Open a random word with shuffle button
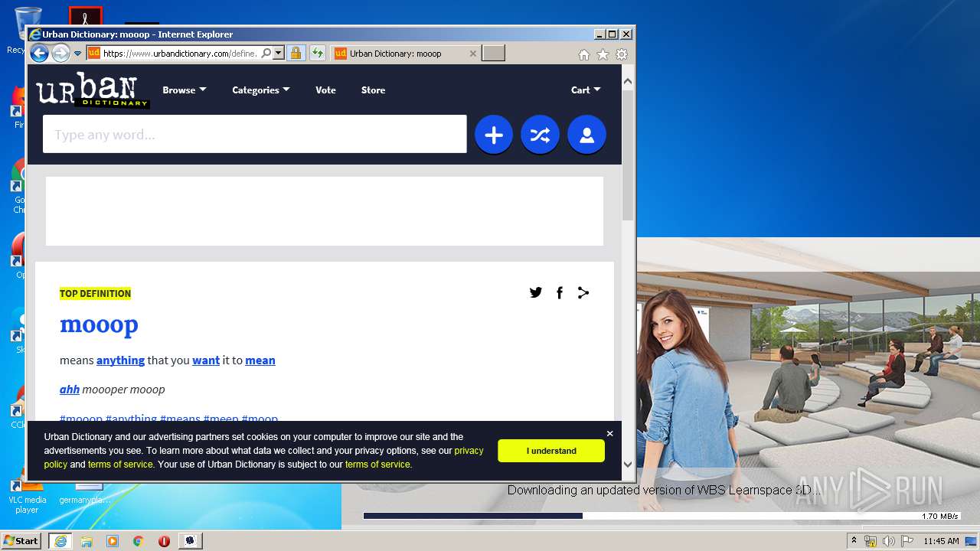The height and width of the screenshot is (551, 980). point(540,135)
